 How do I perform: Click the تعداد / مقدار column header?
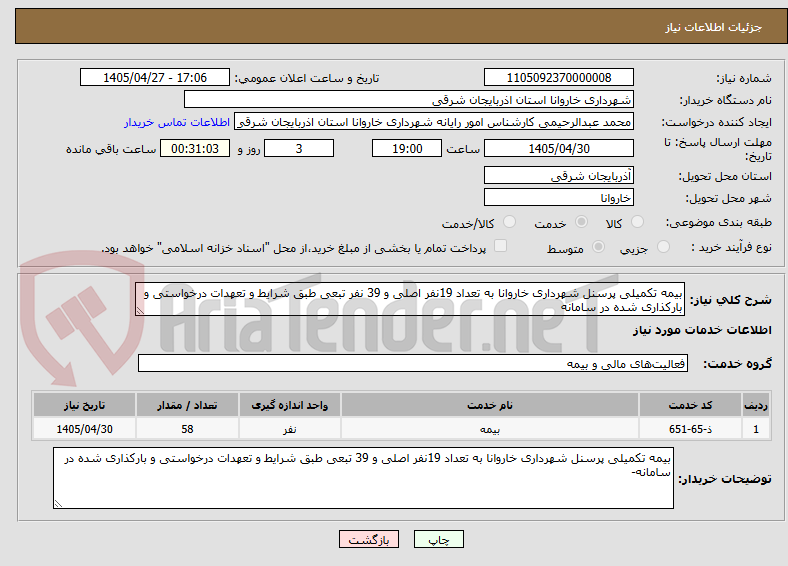(187, 405)
